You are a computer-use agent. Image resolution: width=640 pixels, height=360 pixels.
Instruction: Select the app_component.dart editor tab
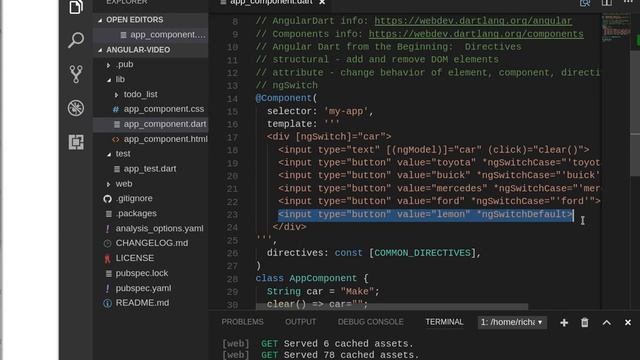(x=271, y=2)
